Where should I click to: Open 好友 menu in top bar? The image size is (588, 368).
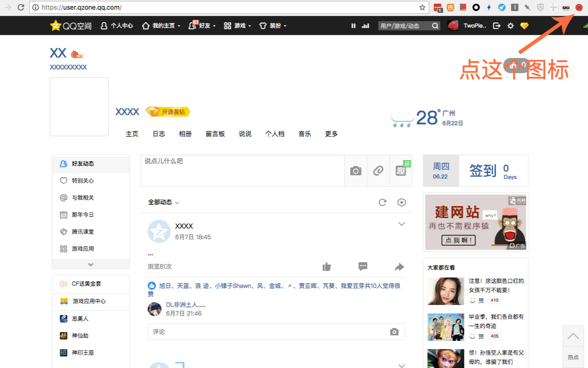[202, 26]
